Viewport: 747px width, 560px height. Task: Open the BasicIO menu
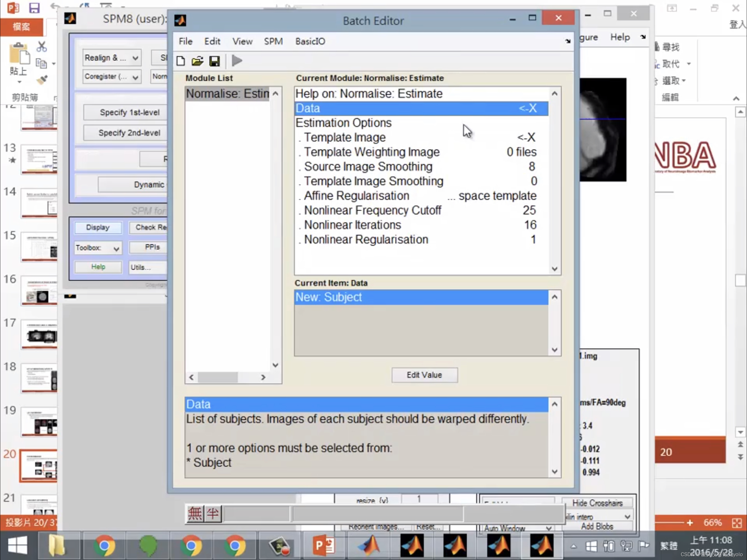click(310, 41)
